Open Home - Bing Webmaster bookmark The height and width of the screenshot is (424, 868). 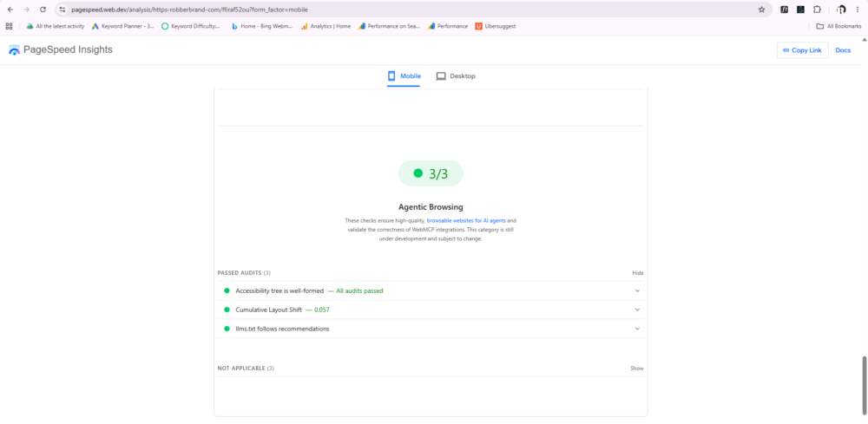point(262,26)
